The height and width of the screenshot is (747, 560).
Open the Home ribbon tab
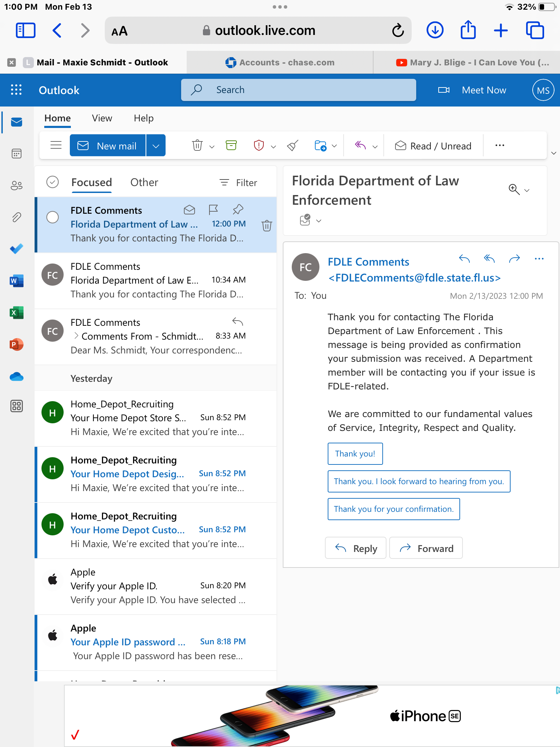[x=57, y=118]
